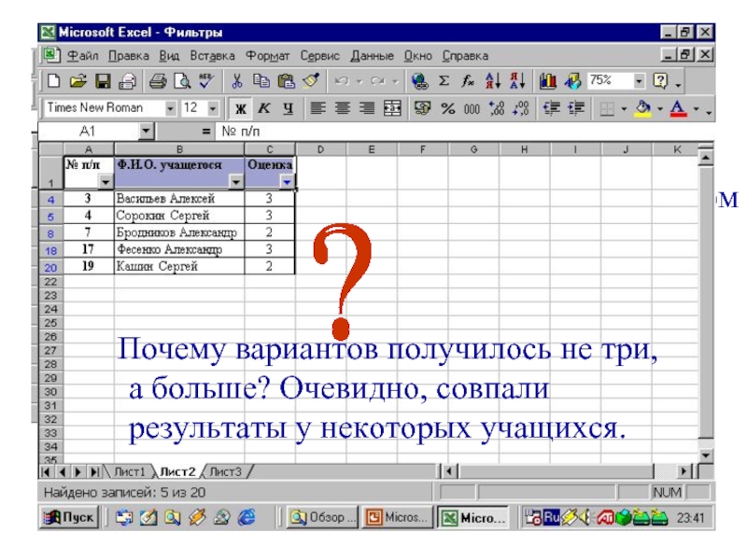Open the font name dropdown Times New Roman
Viewport: 747px width, 560px height.
(170, 108)
